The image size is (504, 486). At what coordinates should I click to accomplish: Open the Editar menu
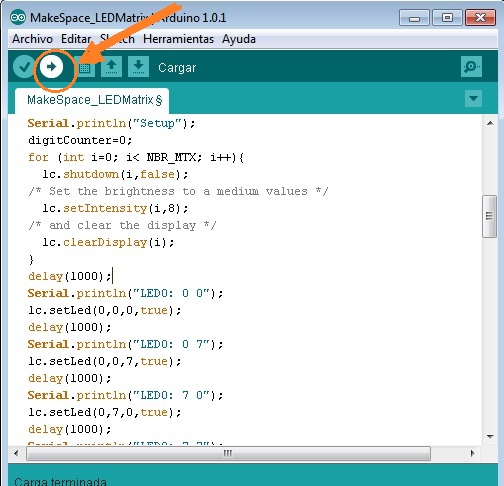76,39
